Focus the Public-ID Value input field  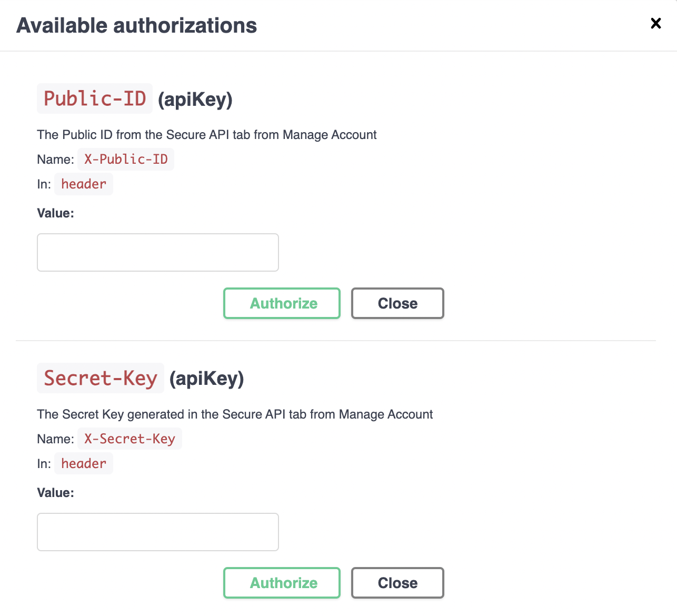(158, 252)
